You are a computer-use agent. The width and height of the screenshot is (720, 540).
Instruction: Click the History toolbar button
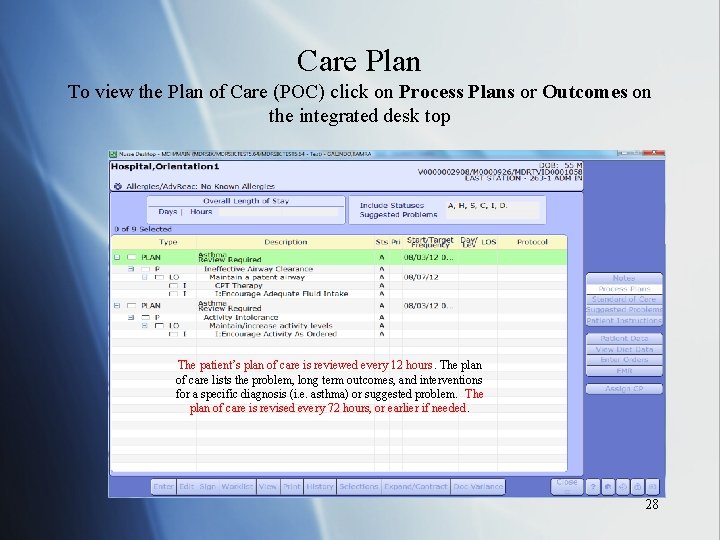(x=320, y=487)
